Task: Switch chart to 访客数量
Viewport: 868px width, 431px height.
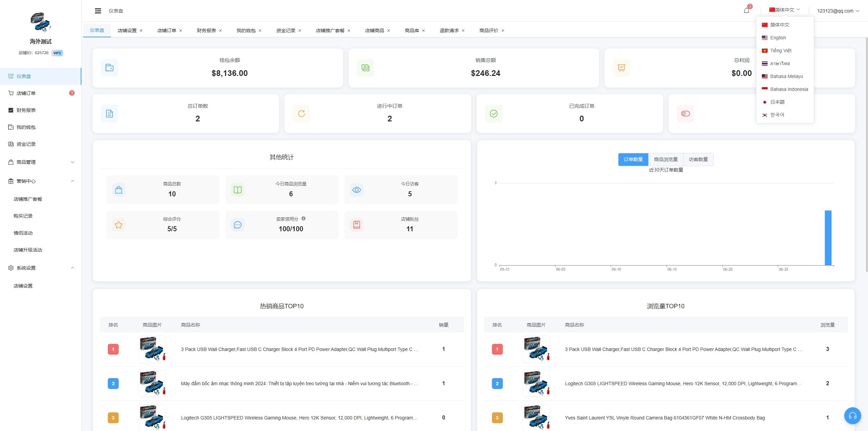Action: (698, 159)
